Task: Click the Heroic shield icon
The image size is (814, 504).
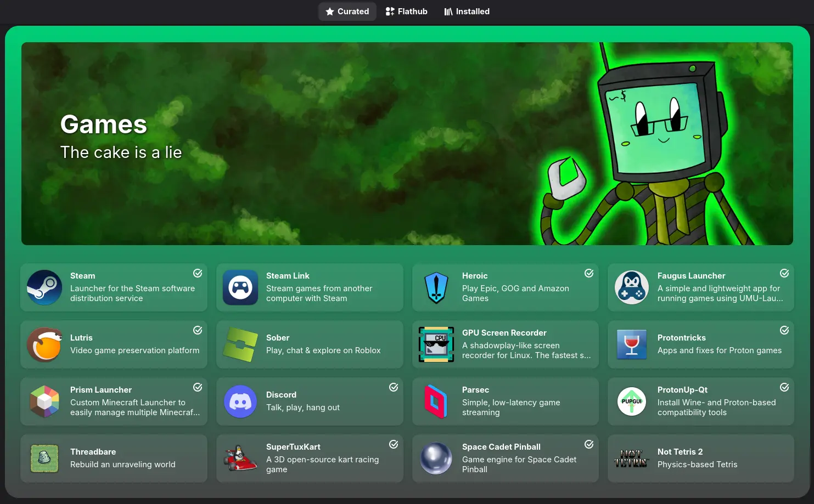Action: click(436, 287)
